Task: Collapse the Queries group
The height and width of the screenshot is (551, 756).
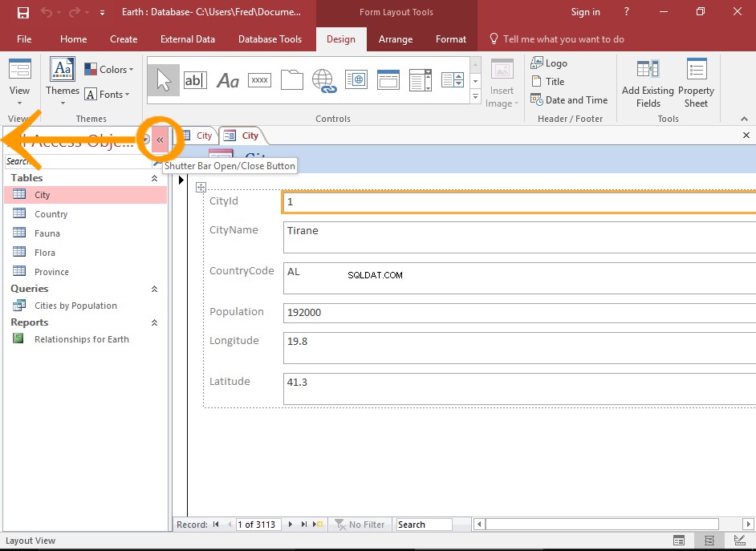Action: 154,289
